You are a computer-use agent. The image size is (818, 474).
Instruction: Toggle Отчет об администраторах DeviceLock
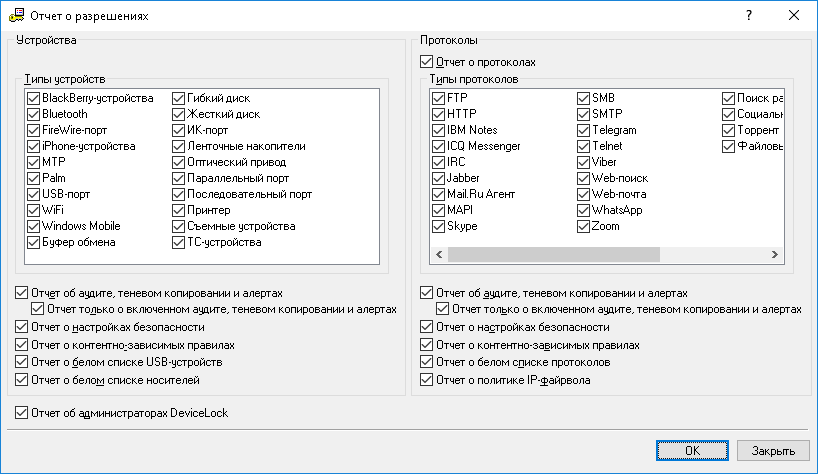(x=22, y=412)
